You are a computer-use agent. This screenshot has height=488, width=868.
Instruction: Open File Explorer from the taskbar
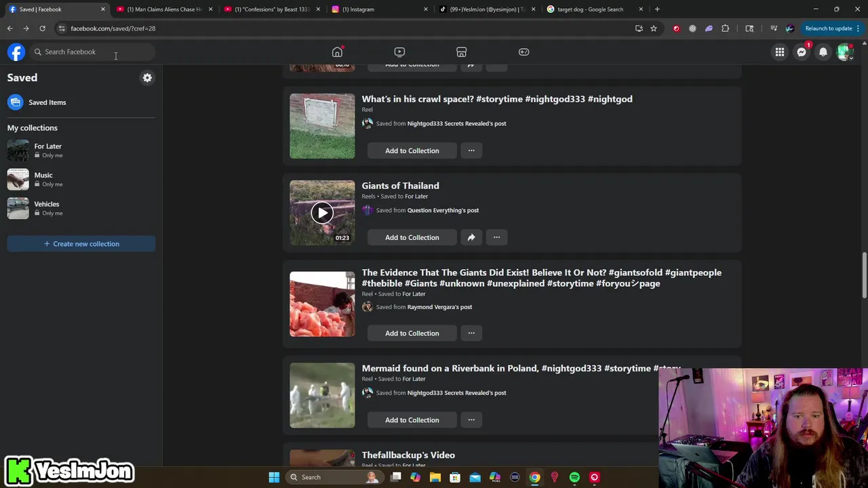point(435,477)
